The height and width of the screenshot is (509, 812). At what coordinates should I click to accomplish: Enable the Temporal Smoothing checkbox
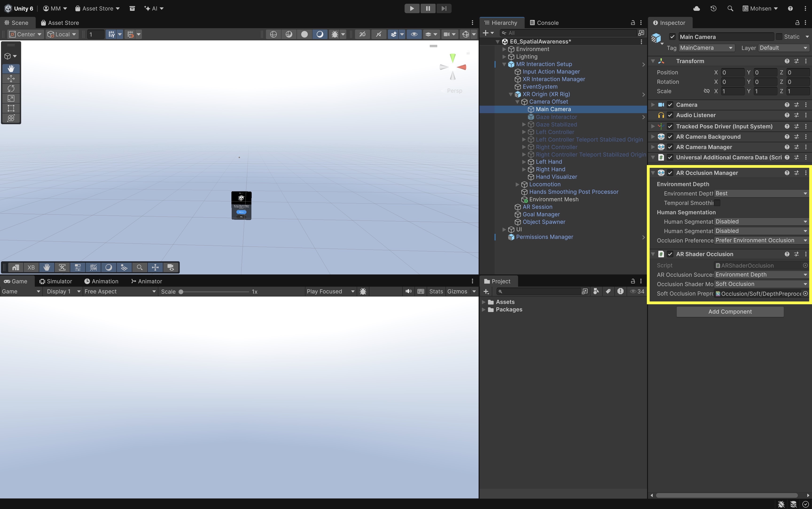pos(717,203)
